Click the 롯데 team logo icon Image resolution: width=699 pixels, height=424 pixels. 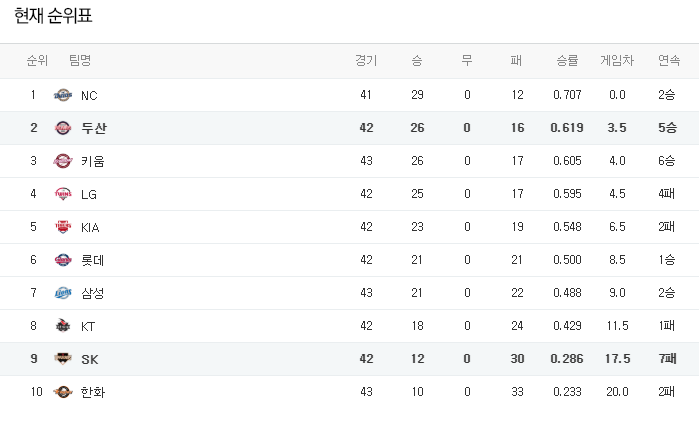[x=63, y=260]
